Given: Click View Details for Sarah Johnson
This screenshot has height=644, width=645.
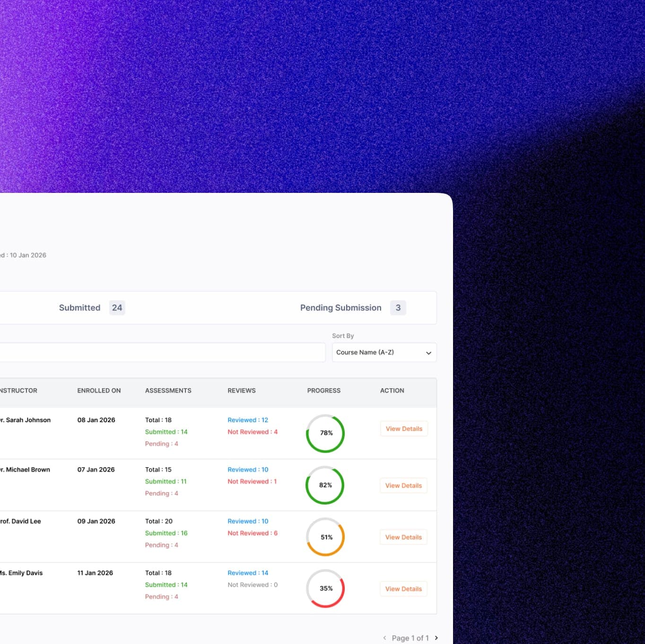Looking at the screenshot, I should click(404, 429).
